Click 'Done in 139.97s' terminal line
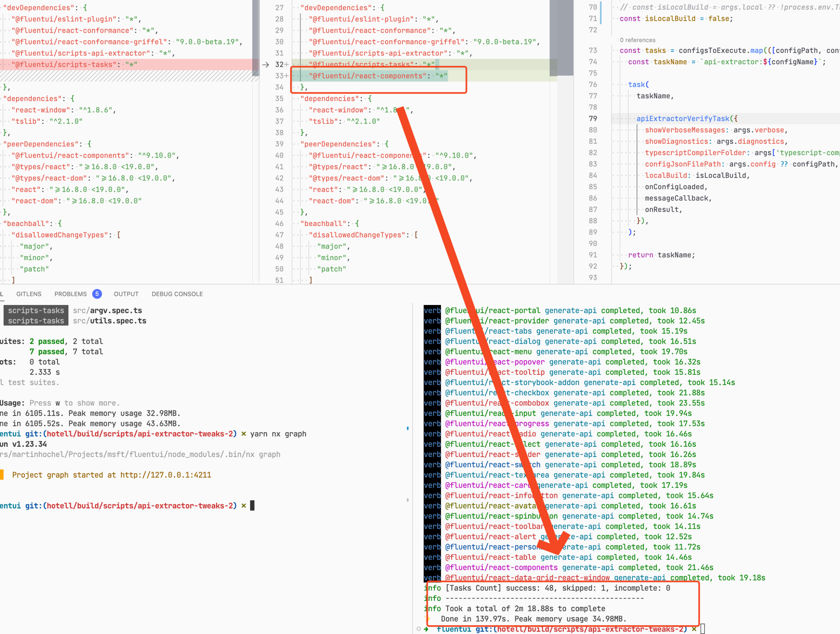840x634 pixels. pos(534,619)
